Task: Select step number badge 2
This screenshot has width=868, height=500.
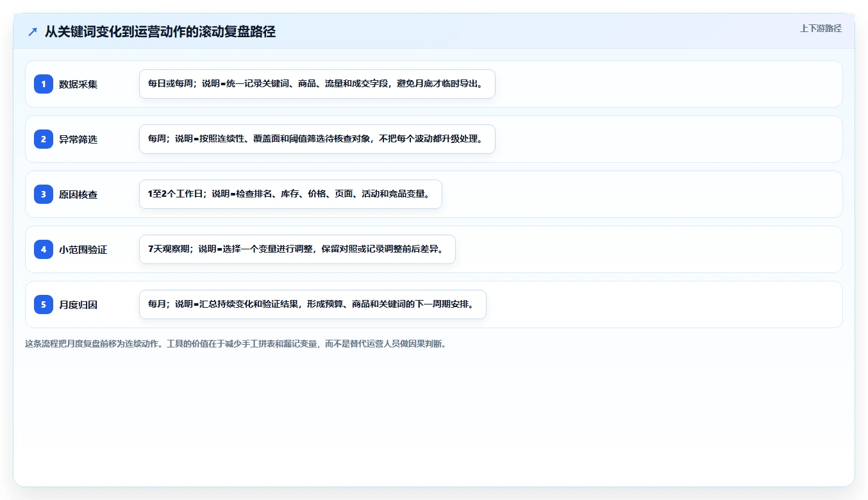Action: click(44, 139)
